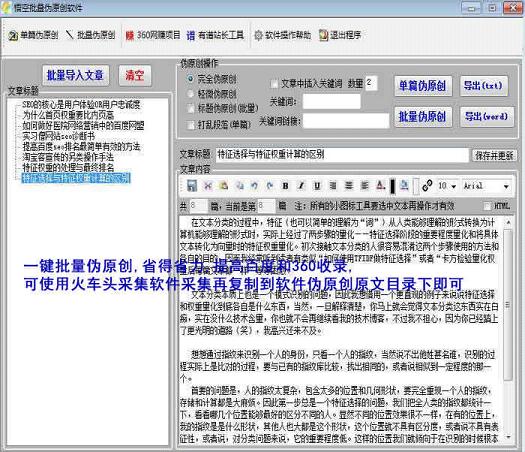Viewport: 525px width, 452px height.
Task: Click the Save icon in editor toolbar
Action: tap(192, 186)
